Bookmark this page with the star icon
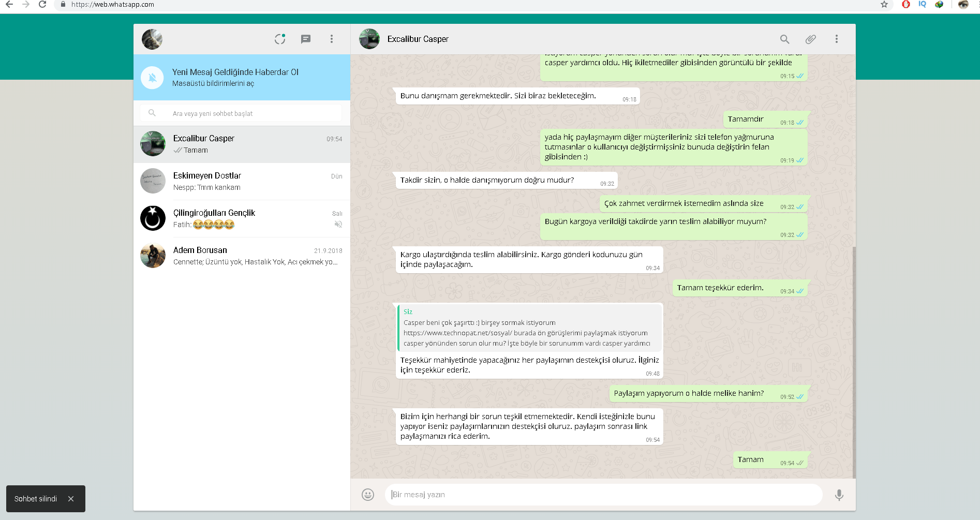The image size is (980, 520). (x=884, y=4)
